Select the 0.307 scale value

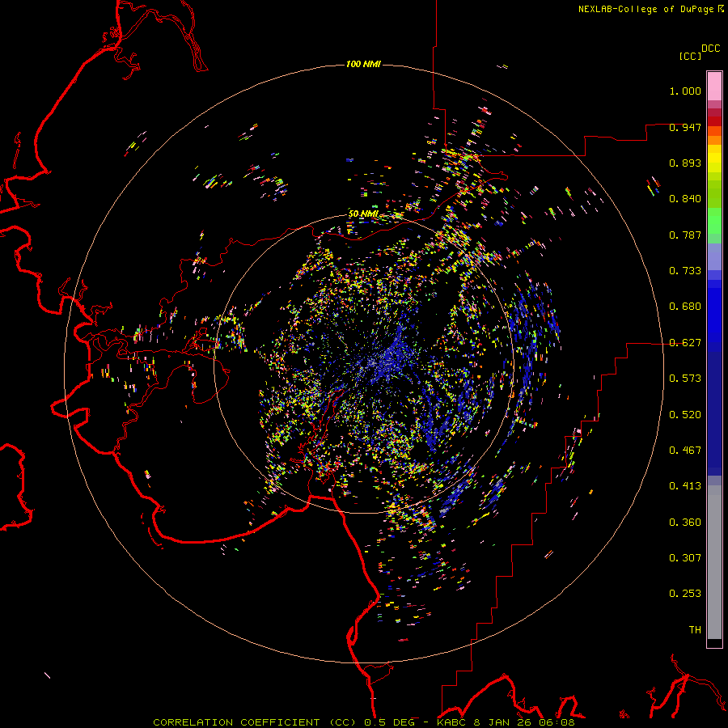click(x=685, y=558)
